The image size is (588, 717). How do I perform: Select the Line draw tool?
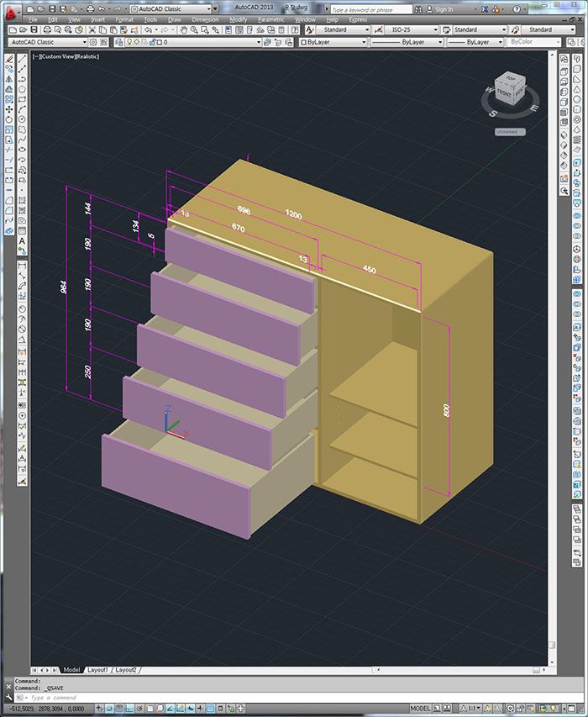click(x=22, y=59)
